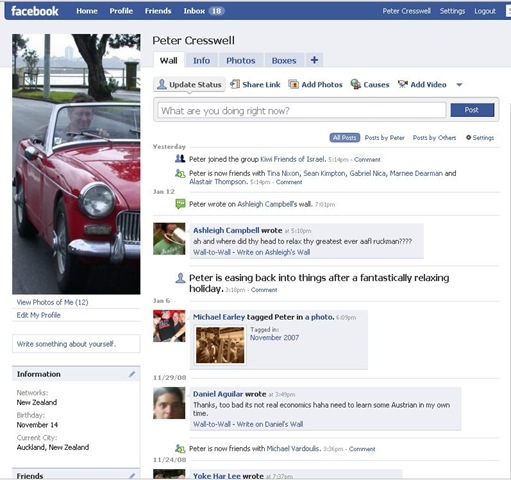
Task: Click Logout in the top bar
Action: point(485,11)
